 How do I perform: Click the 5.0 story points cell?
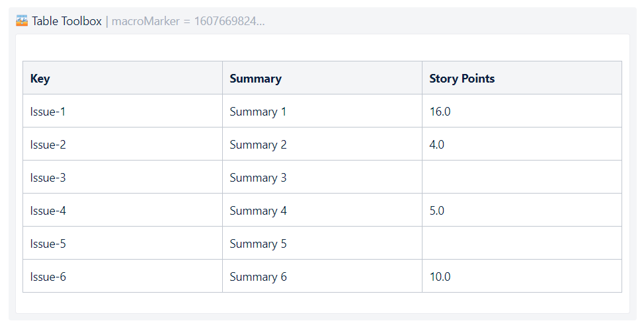[x=522, y=210]
